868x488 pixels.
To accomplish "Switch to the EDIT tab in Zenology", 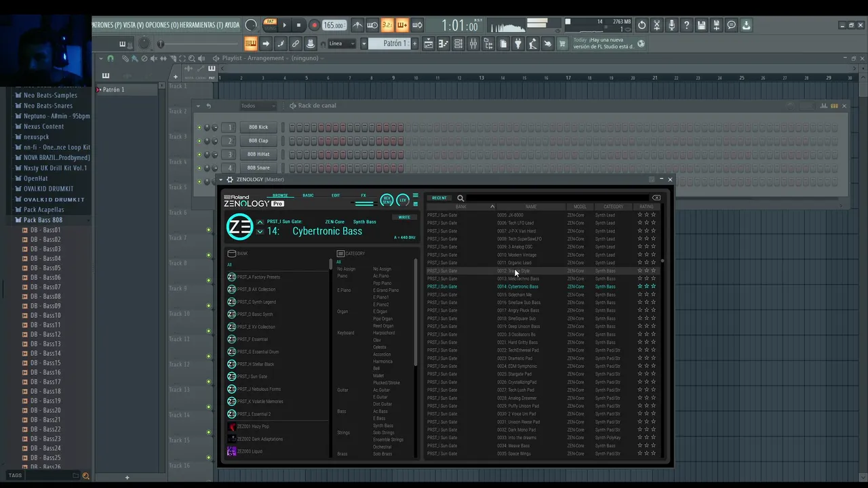I will click(x=336, y=195).
